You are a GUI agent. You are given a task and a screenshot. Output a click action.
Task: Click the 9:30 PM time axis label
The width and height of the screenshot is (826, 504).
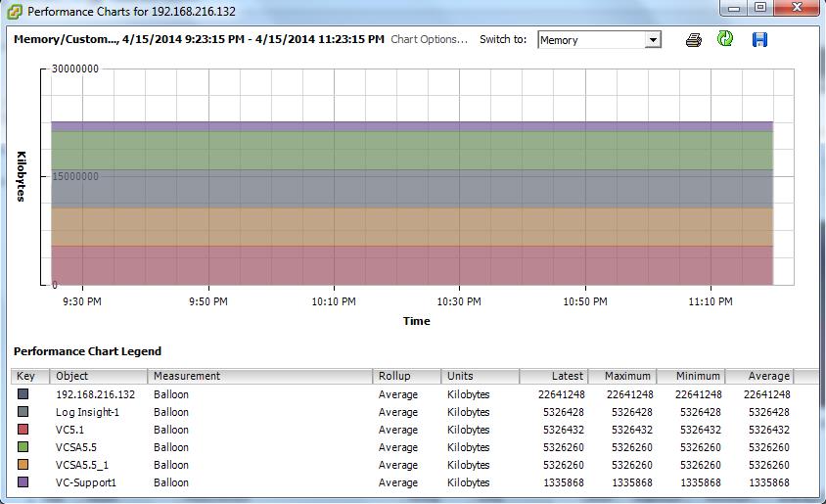click(82, 301)
